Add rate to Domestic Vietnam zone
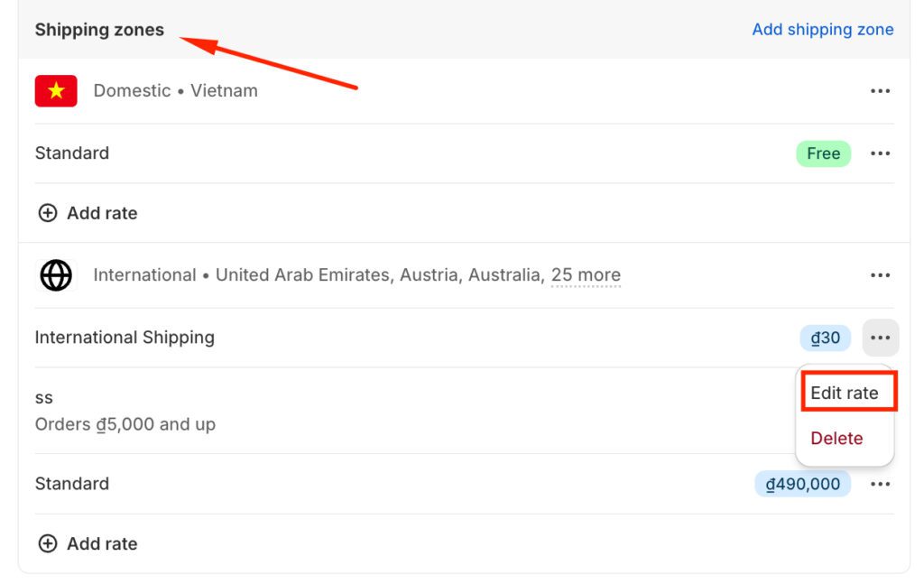 [101, 213]
